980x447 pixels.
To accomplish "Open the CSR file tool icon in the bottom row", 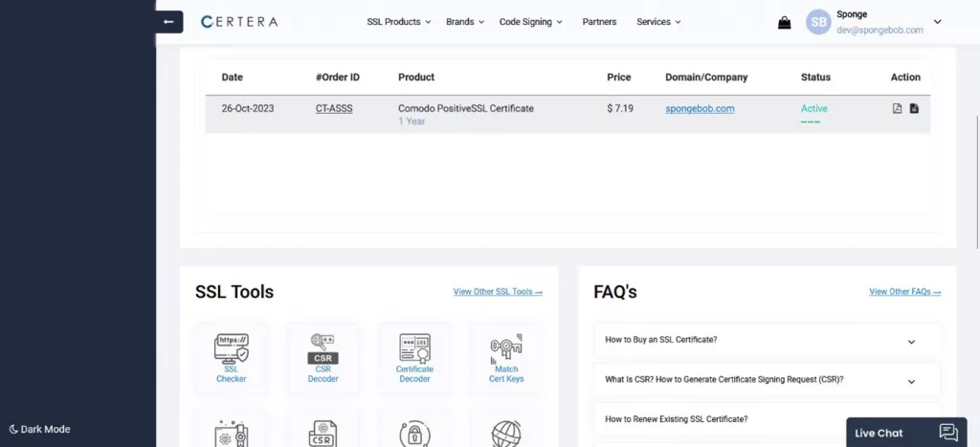I will click(x=323, y=432).
